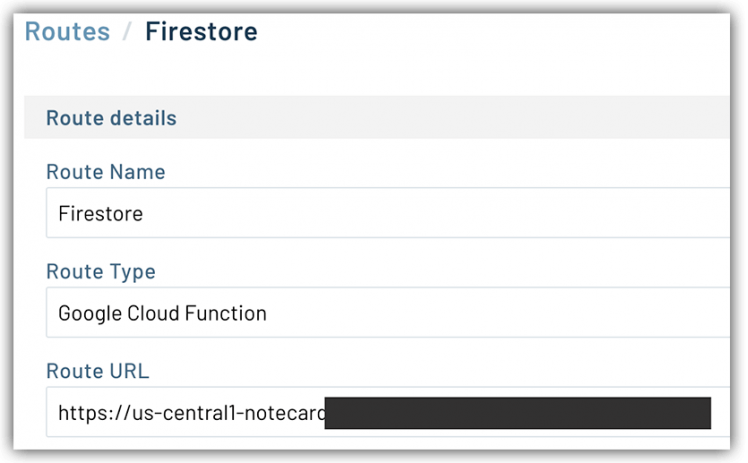The width and height of the screenshot is (748, 463).
Task: Place cursor in the Firestore name text
Action: tap(100, 213)
